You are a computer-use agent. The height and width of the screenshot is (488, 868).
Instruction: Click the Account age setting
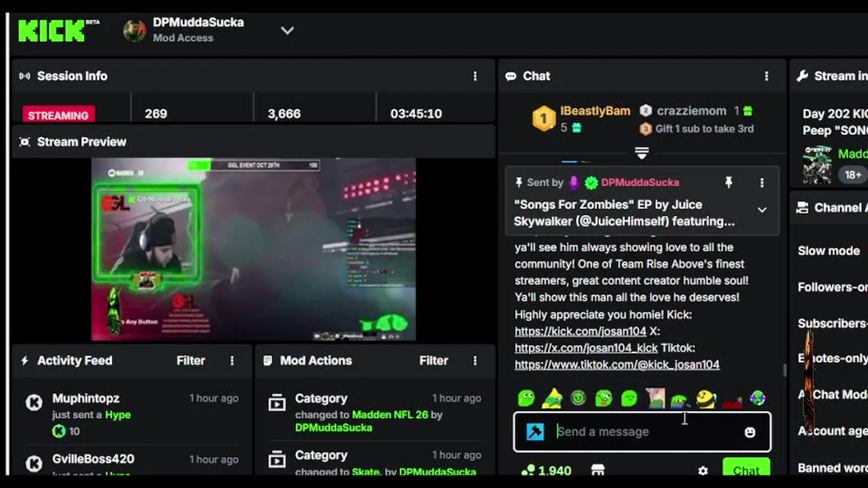(833, 430)
